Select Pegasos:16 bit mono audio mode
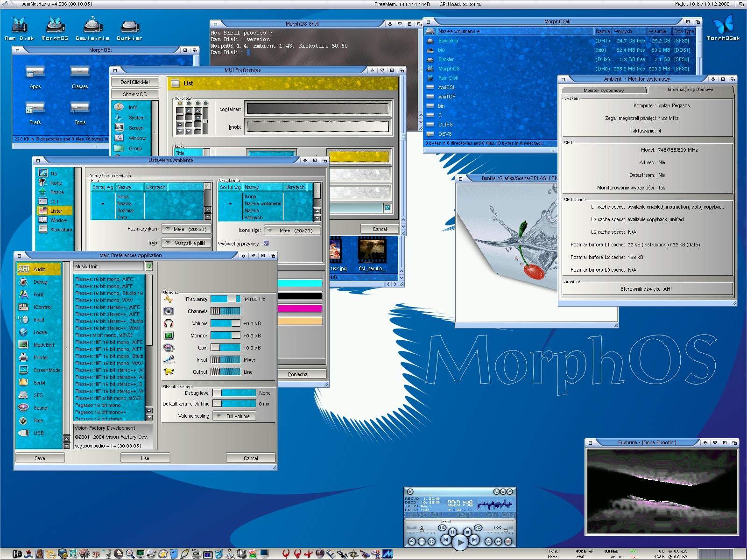Screen dimensions: 747x560 tap(110, 405)
